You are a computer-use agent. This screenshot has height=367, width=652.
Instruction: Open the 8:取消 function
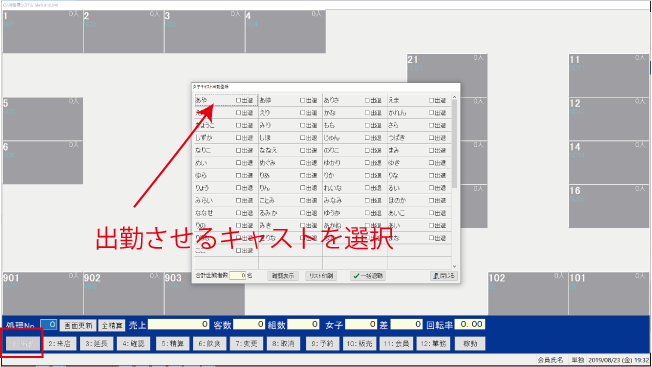[283, 343]
